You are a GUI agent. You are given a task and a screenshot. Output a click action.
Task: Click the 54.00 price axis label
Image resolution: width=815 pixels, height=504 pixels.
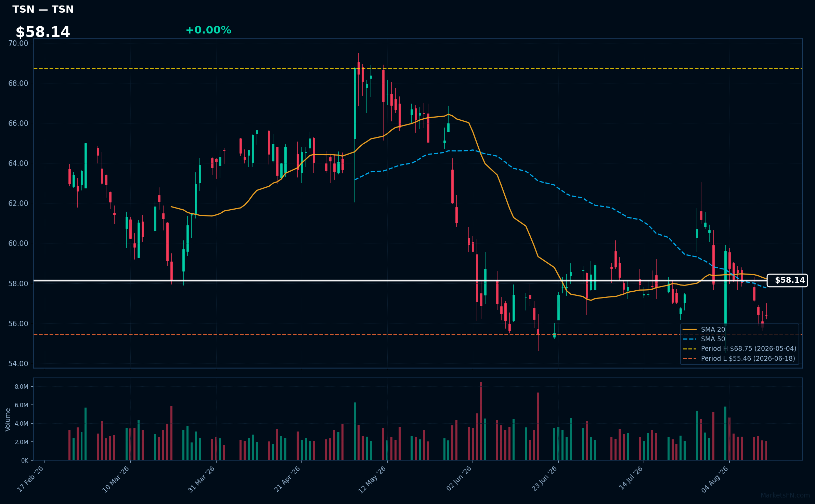click(18, 364)
